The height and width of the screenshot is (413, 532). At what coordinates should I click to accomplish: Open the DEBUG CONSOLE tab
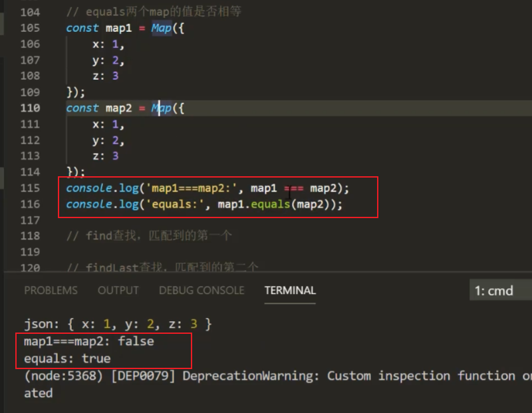coord(201,291)
